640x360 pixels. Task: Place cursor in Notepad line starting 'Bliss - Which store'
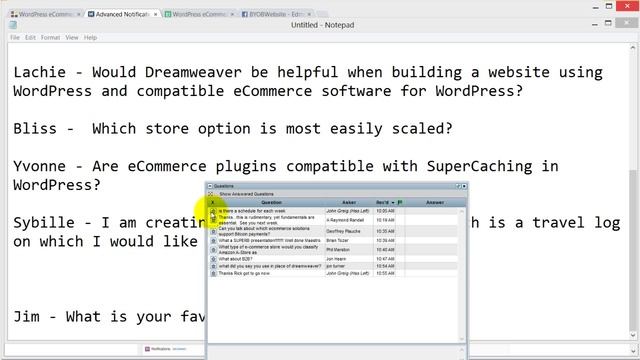233,129
